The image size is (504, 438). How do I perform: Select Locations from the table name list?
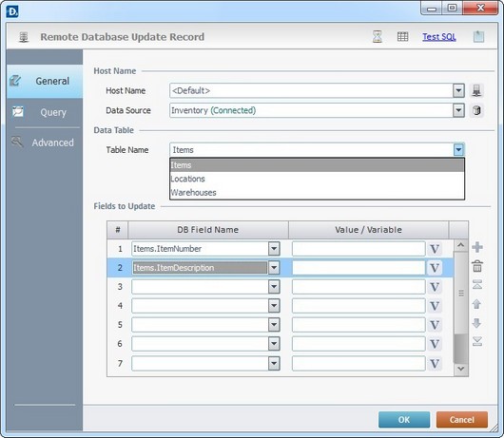pos(317,179)
